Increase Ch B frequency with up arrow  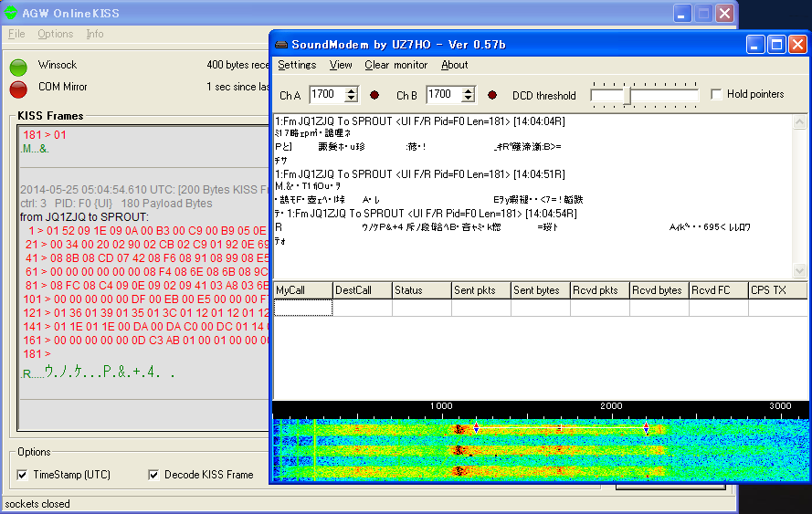(x=469, y=90)
